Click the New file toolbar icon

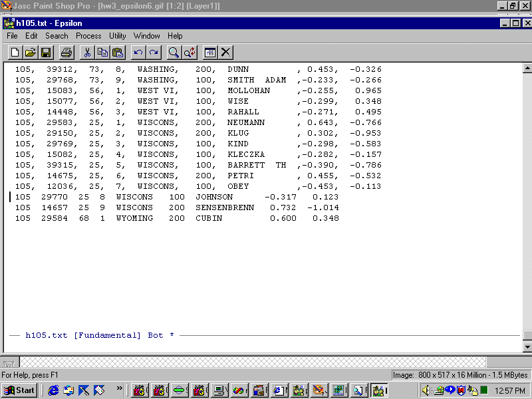click(x=15, y=52)
